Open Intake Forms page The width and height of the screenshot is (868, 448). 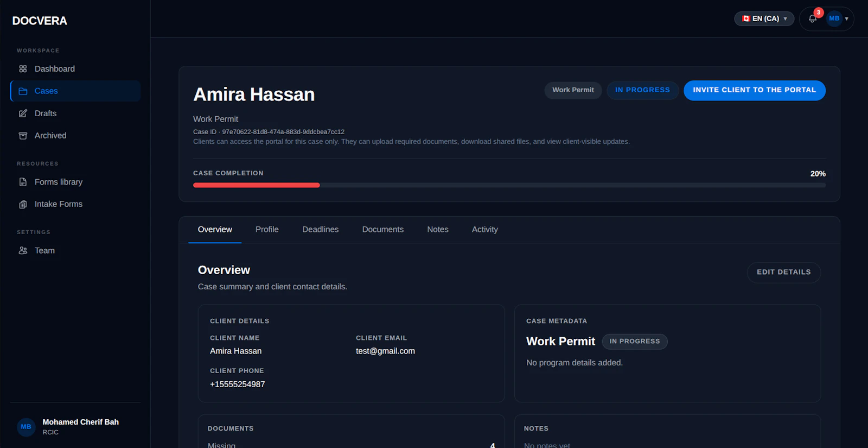pyautogui.click(x=75, y=204)
